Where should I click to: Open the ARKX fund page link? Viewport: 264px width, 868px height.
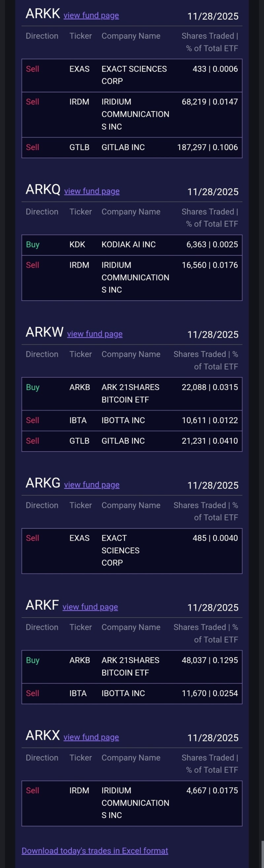pos(91,737)
